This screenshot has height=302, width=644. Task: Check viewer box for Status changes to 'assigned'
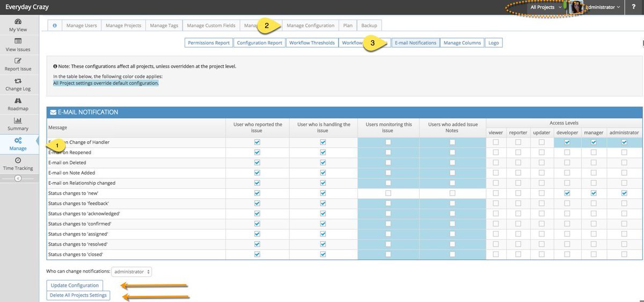coord(495,234)
